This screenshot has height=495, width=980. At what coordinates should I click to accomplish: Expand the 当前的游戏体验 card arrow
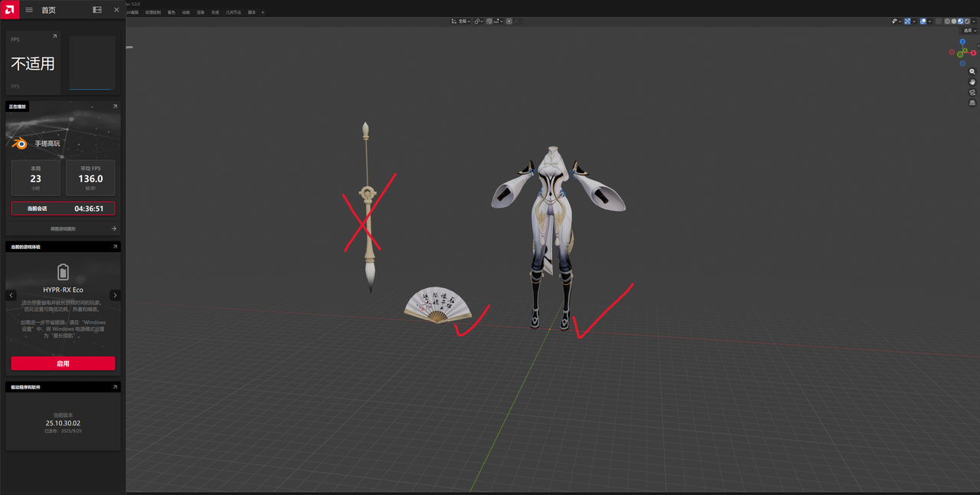click(115, 247)
